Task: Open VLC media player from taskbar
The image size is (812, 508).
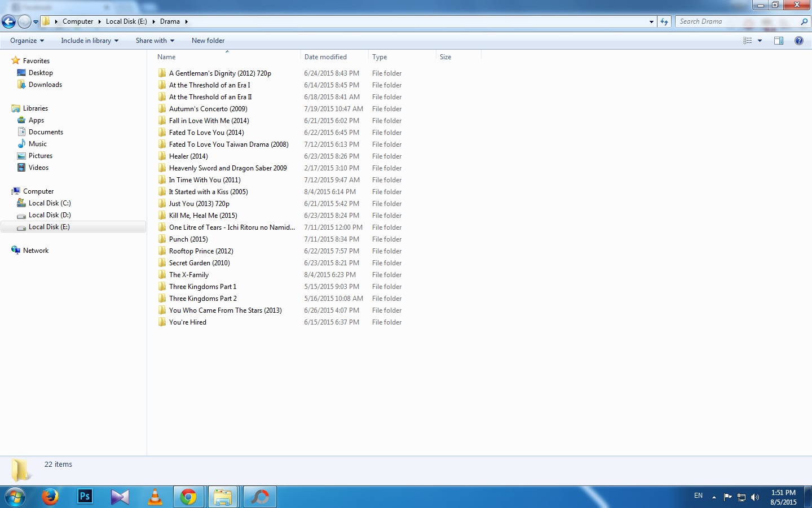Action: point(155,497)
